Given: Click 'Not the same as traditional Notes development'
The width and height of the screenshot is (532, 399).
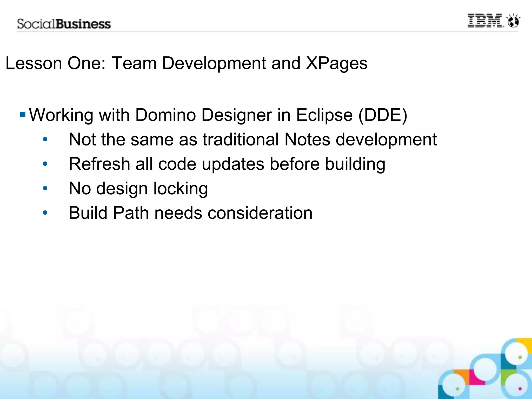Looking at the screenshot, I should coord(253,140).
